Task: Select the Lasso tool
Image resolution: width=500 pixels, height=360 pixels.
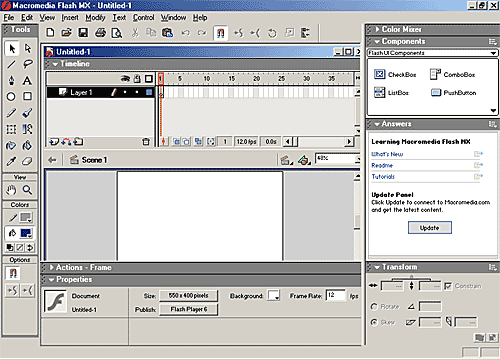Action: pyautogui.click(x=28, y=64)
